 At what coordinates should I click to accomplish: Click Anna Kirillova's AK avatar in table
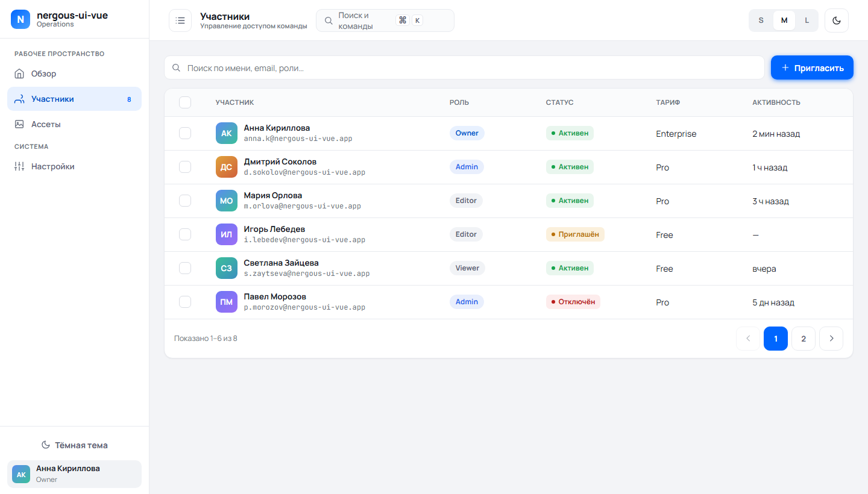[x=227, y=133]
